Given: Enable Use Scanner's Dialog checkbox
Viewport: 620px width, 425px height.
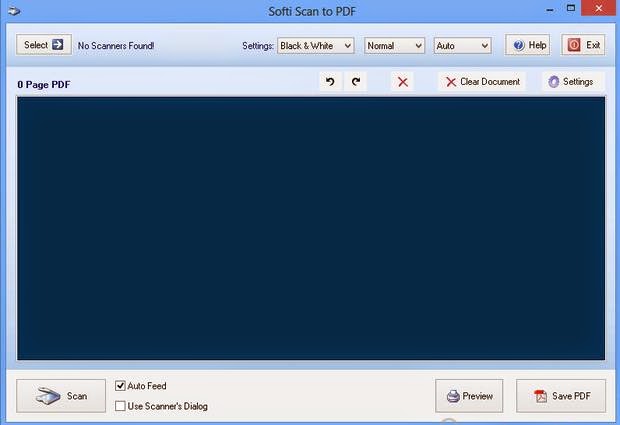Looking at the screenshot, I should 120,406.
